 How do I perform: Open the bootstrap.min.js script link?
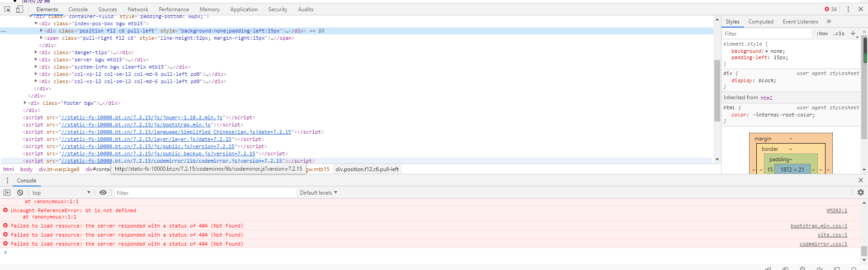pos(136,125)
